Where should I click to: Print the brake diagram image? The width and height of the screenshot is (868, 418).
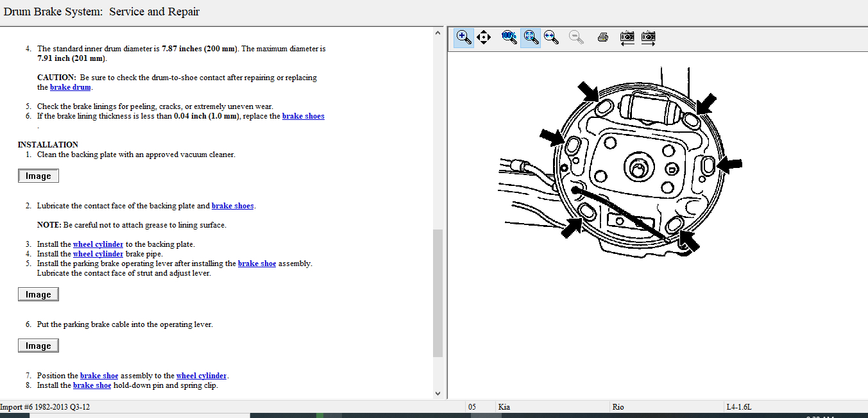(602, 37)
